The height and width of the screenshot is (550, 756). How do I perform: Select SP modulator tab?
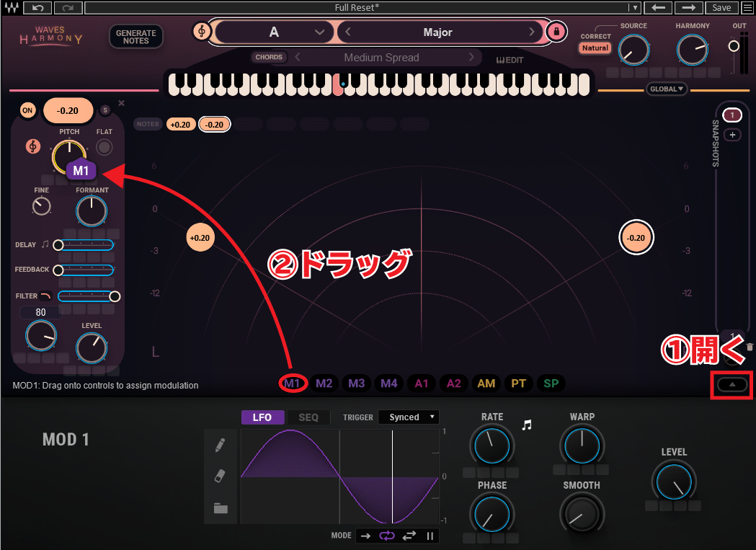coord(551,383)
